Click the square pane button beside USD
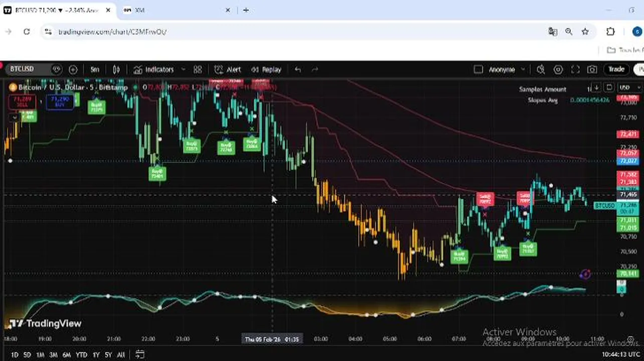The width and height of the screenshot is (644, 361). pyautogui.click(x=609, y=88)
